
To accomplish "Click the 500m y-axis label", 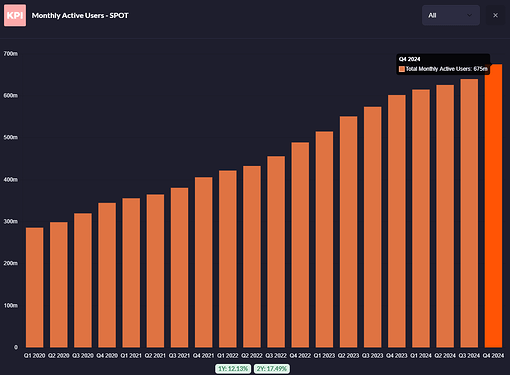I will [11, 137].
